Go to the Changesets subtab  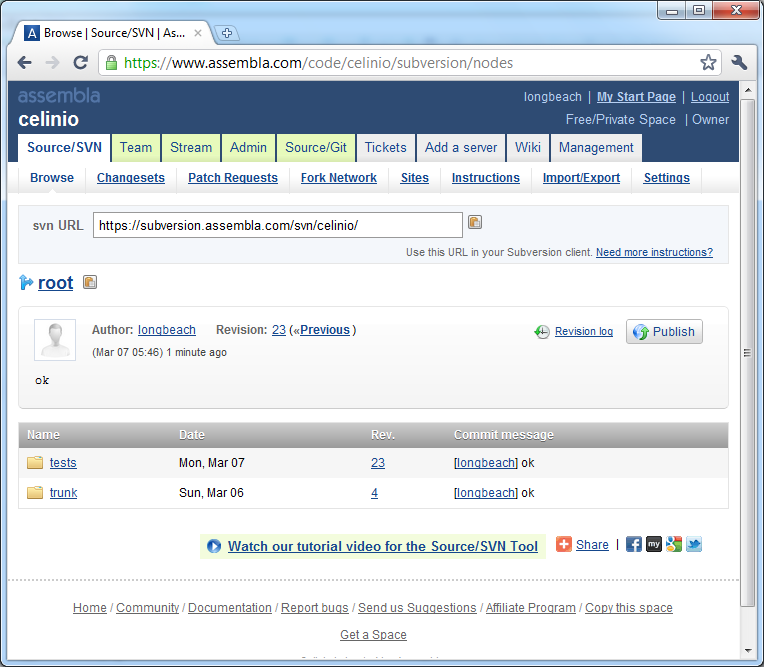[131, 178]
